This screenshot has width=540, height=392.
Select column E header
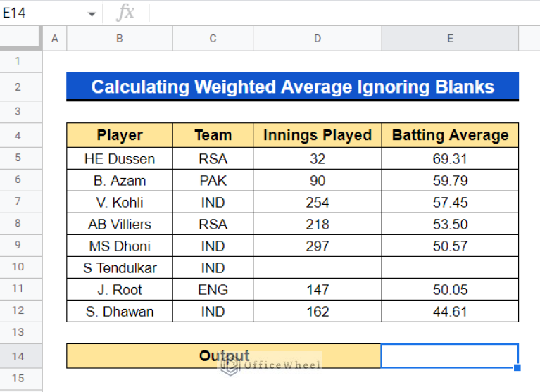(x=451, y=39)
